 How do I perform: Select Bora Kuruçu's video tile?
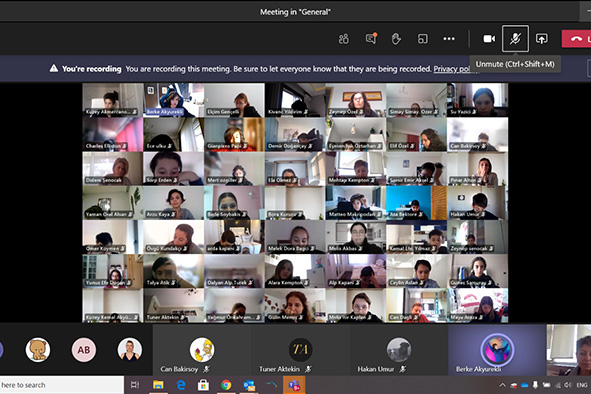click(x=295, y=202)
